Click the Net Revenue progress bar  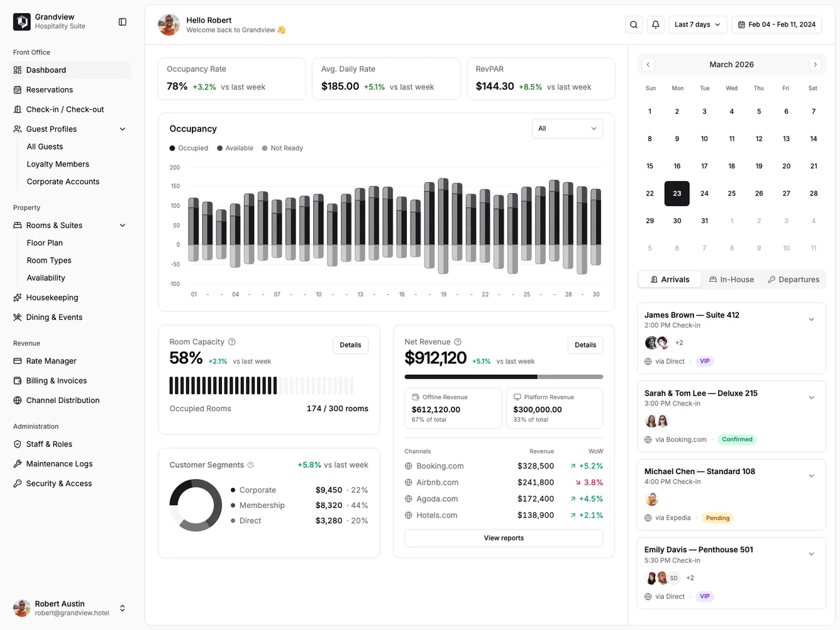pos(503,377)
